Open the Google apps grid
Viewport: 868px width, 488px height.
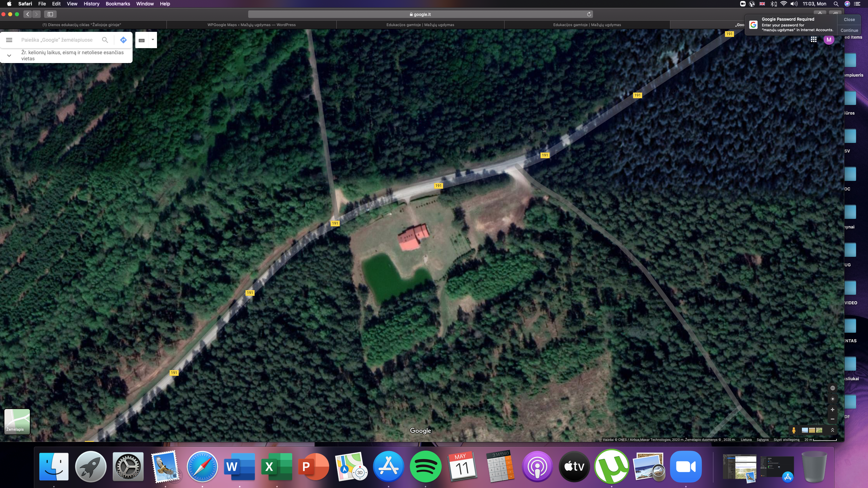point(813,40)
